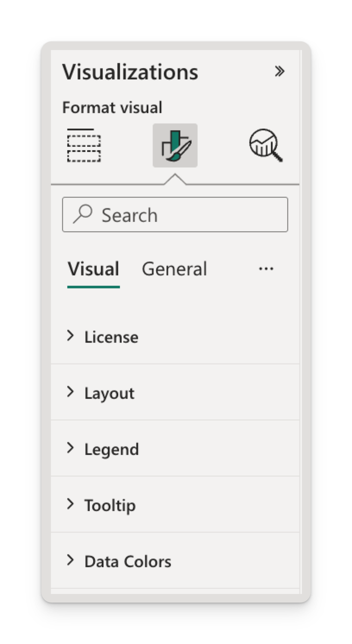The image size is (352, 644).
Task: Expand the License section chevron
Action: coord(70,336)
